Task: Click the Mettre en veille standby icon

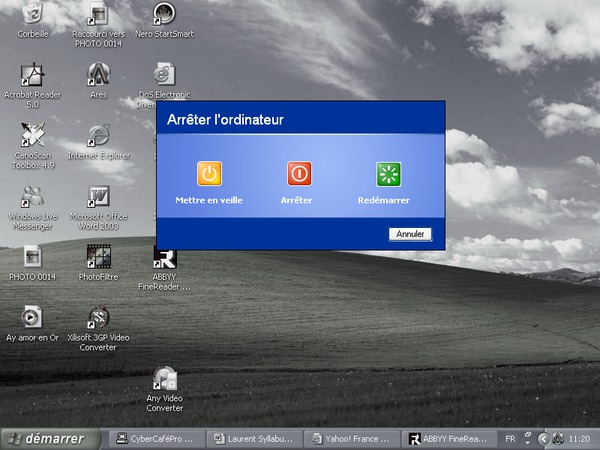Action: (209, 174)
